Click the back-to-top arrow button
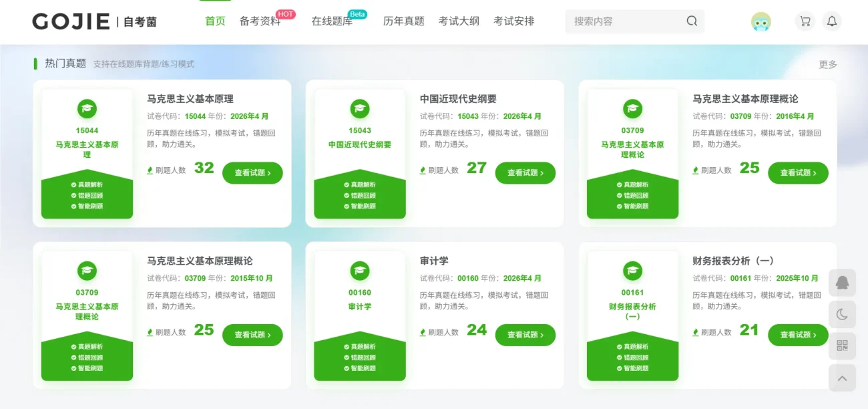This screenshot has height=409, width=868. click(x=842, y=378)
